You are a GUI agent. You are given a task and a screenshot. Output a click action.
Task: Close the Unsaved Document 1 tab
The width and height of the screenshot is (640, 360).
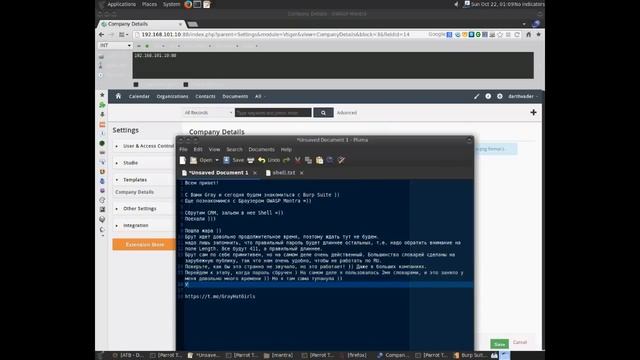255,173
